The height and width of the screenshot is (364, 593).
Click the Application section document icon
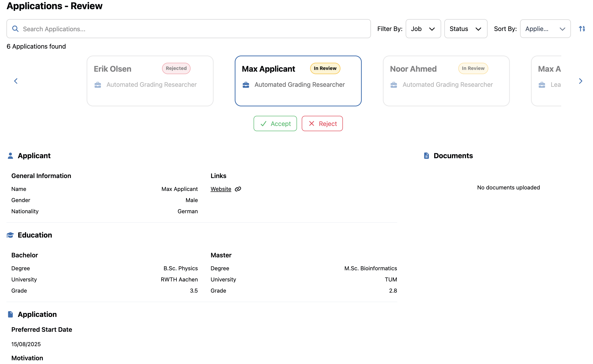tap(10, 314)
